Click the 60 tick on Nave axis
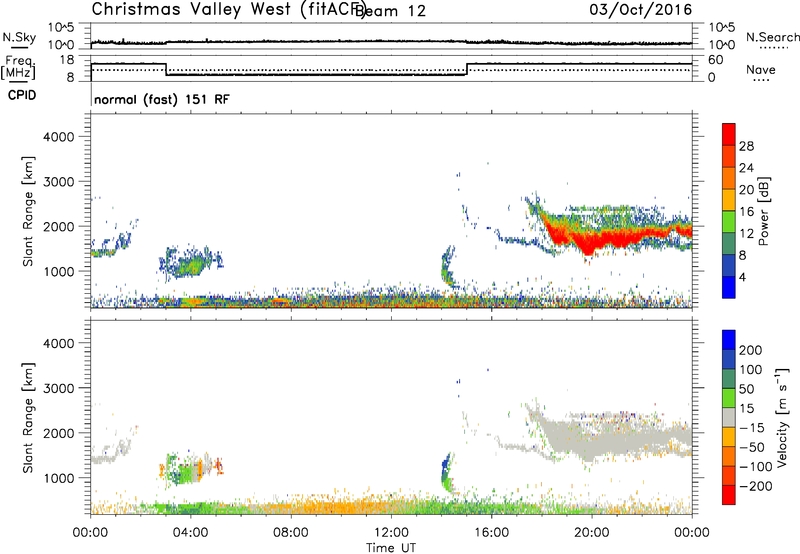This screenshot has width=800, height=554. tap(716, 60)
